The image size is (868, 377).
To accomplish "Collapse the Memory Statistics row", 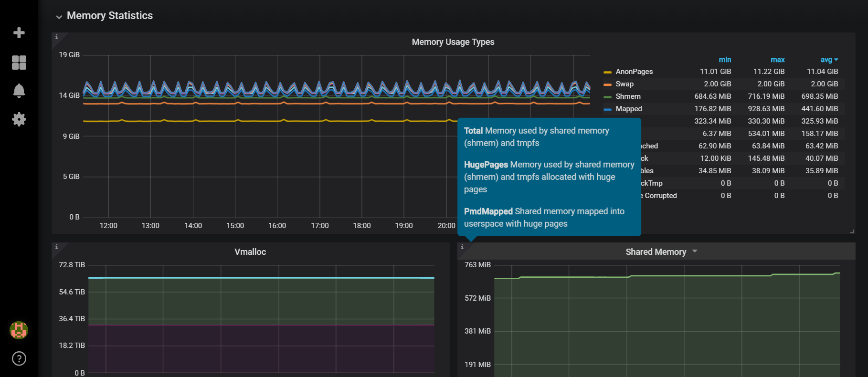I will click(x=59, y=17).
